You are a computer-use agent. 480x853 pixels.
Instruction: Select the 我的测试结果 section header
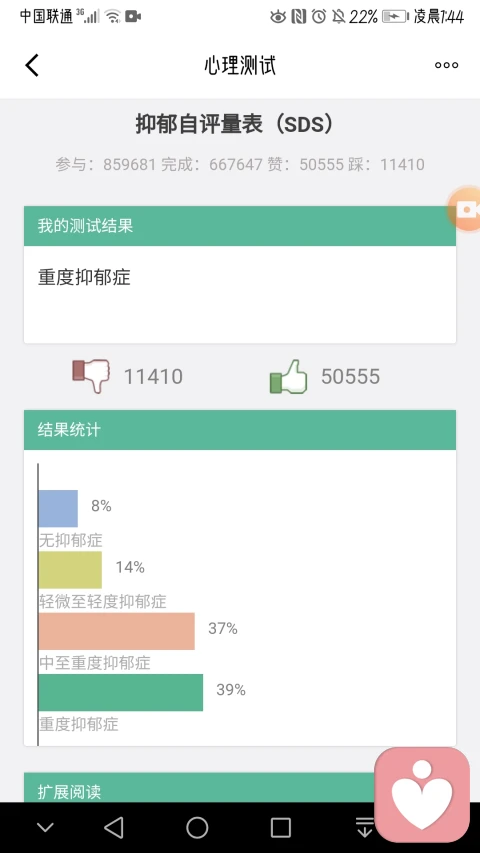[x=240, y=226]
